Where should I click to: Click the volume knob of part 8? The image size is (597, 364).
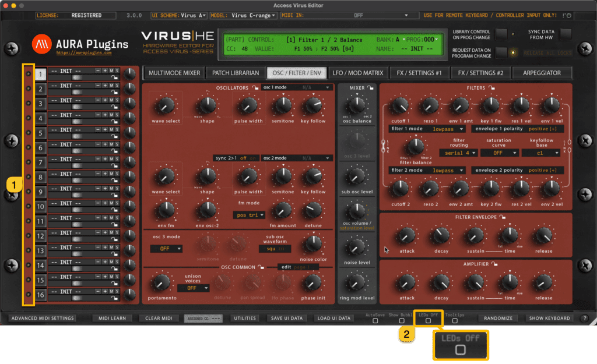point(130,177)
